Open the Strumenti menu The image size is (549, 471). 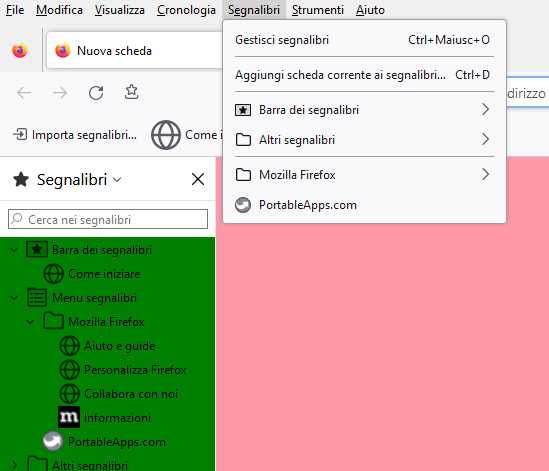click(318, 10)
